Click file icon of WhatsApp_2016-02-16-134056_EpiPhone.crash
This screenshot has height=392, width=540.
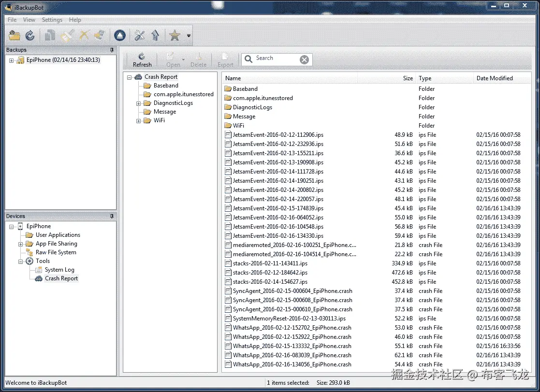[228, 364]
